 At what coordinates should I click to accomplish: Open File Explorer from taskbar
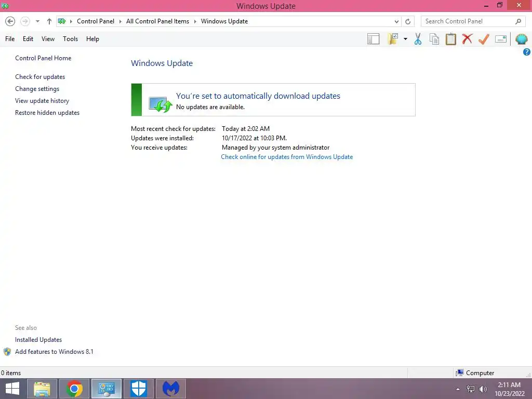coord(42,389)
